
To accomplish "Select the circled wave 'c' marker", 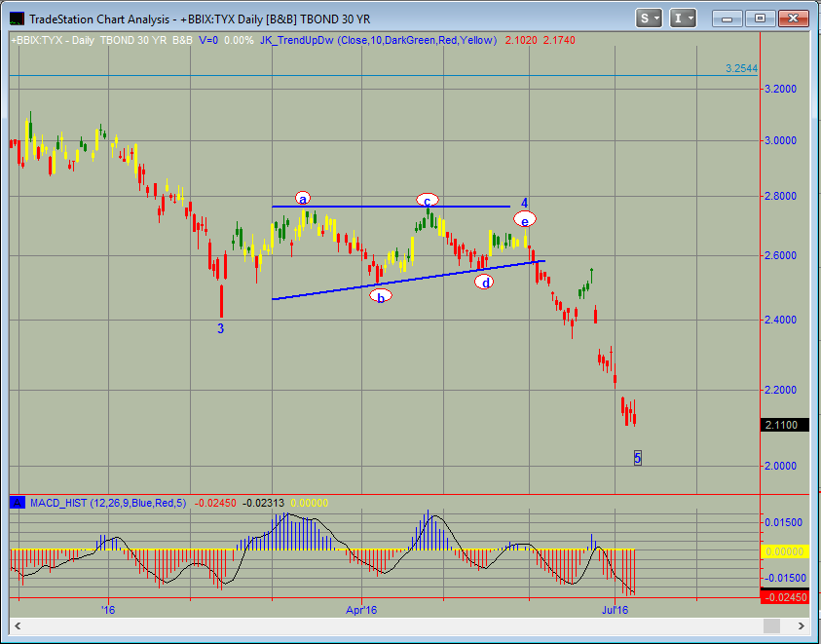I will pyautogui.click(x=427, y=200).
